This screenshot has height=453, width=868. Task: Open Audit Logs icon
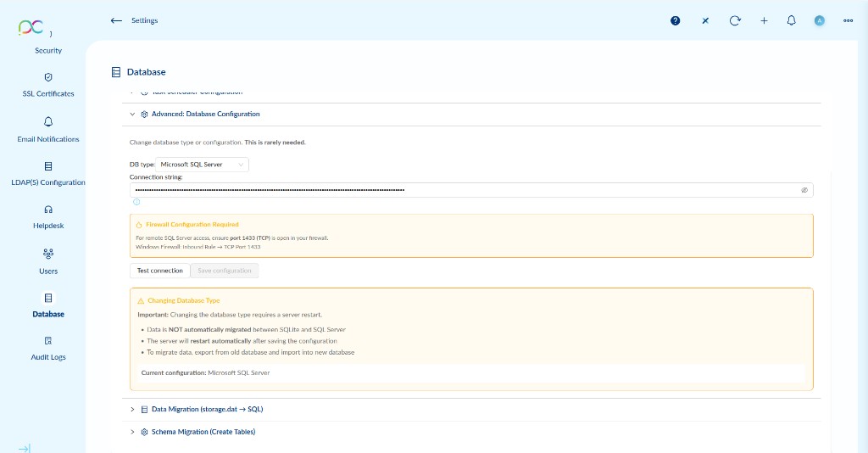coord(48,341)
